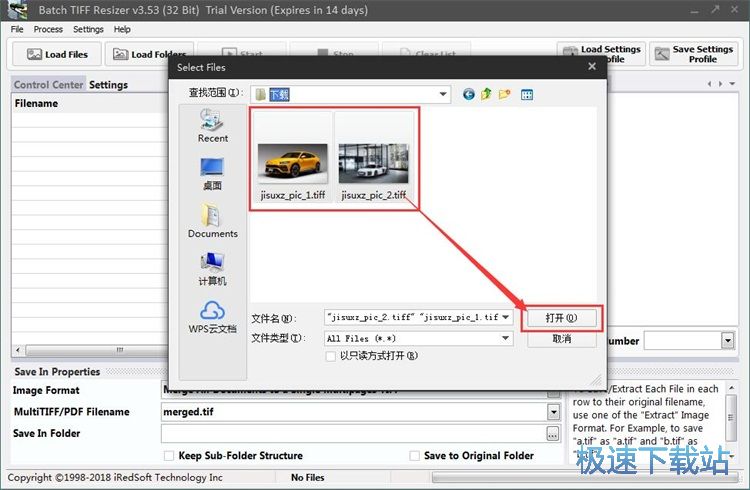Image resolution: width=750 pixels, height=490 pixels.
Task: Select jisuxz_pic_1.tiff thumbnail
Action: coord(293,157)
